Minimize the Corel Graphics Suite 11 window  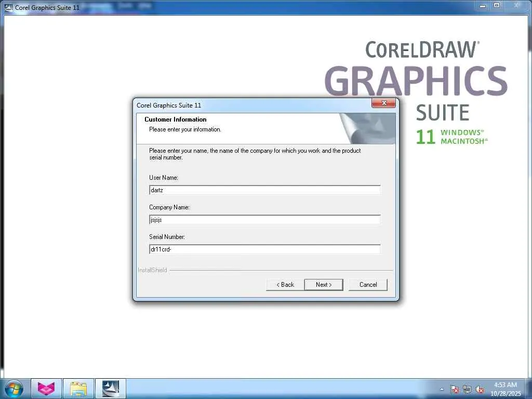tap(483, 6)
